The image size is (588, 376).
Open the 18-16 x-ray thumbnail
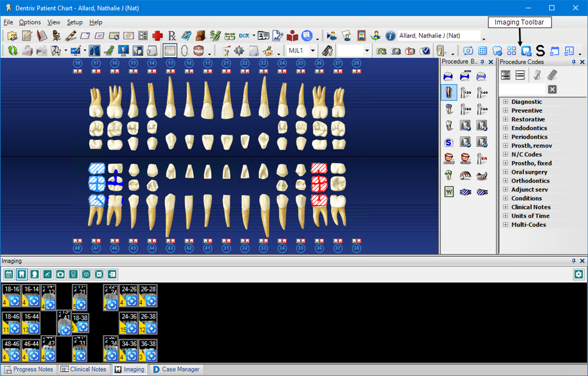point(12,295)
